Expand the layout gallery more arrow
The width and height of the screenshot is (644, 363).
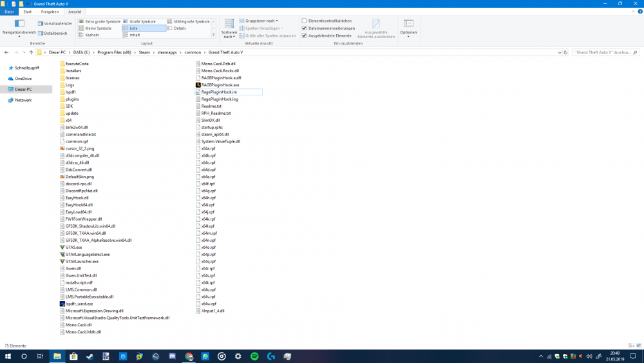click(x=214, y=35)
